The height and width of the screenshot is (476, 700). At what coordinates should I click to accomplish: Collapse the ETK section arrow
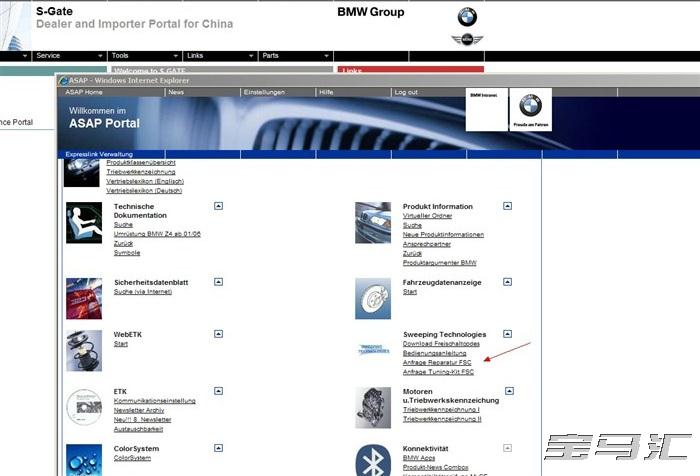(x=218, y=391)
